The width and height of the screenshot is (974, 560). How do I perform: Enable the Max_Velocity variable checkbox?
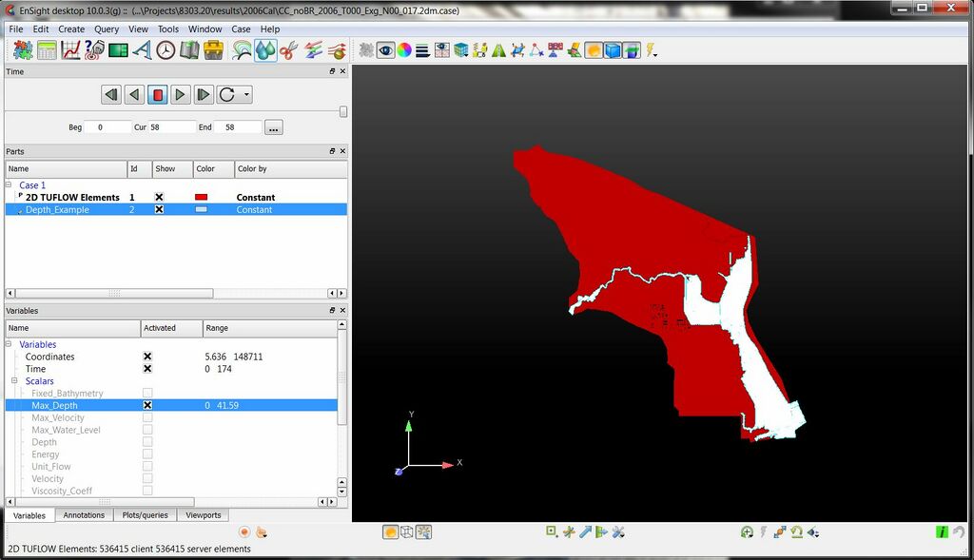[x=147, y=417]
